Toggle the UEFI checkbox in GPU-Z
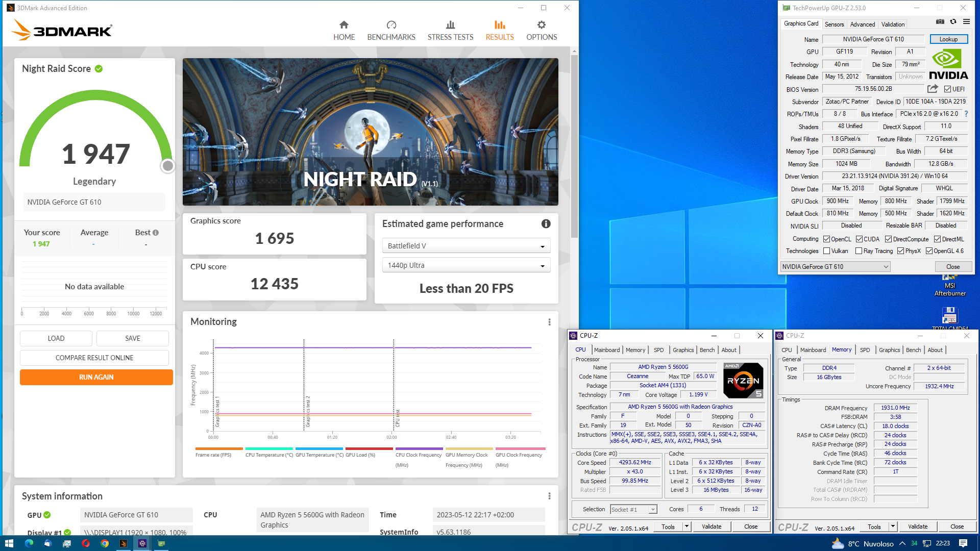Viewport: 980px width, 551px height. (947, 89)
